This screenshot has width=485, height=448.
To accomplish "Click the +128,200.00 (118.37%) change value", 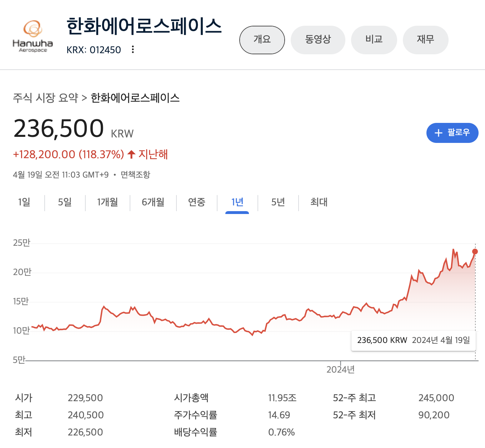I will [69, 154].
